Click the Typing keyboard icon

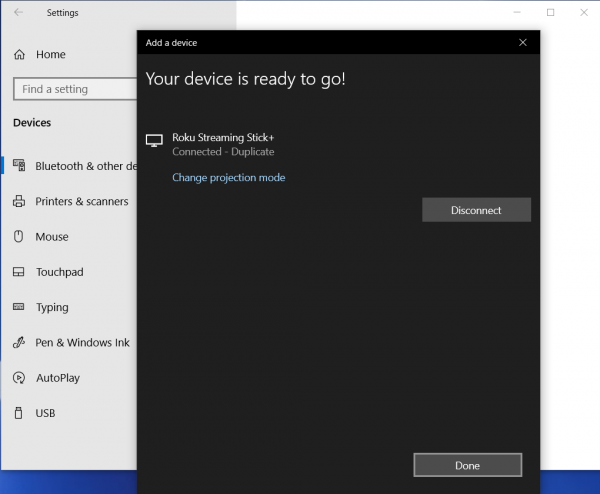18,307
